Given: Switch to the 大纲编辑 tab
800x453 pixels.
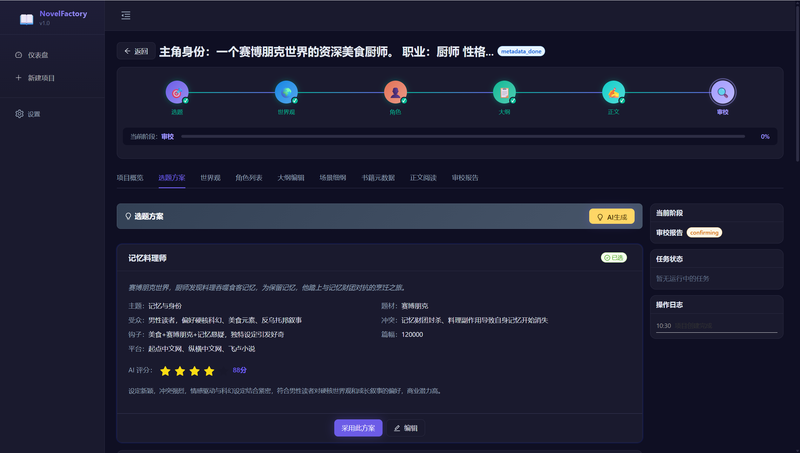Looking at the screenshot, I should [291, 178].
